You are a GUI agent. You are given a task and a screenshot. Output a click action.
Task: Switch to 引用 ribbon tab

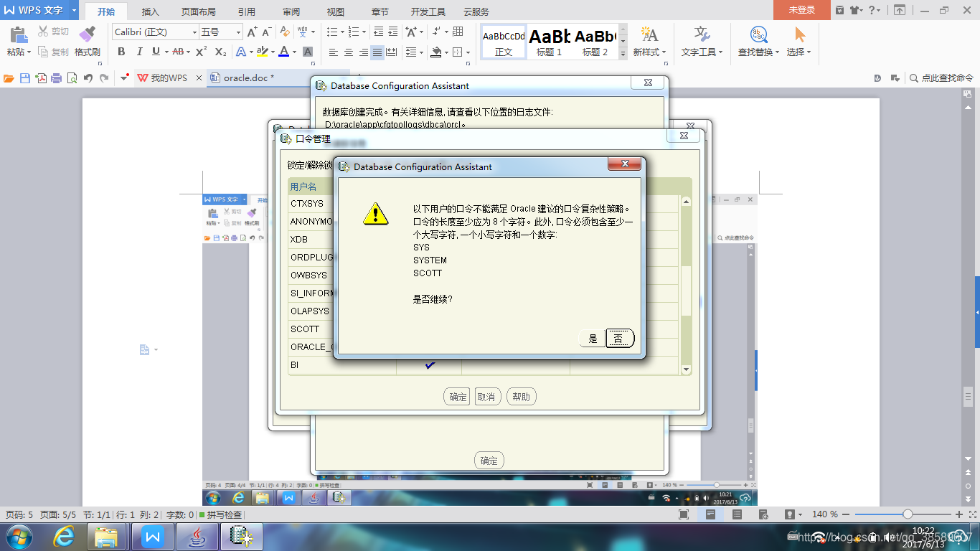pyautogui.click(x=247, y=11)
